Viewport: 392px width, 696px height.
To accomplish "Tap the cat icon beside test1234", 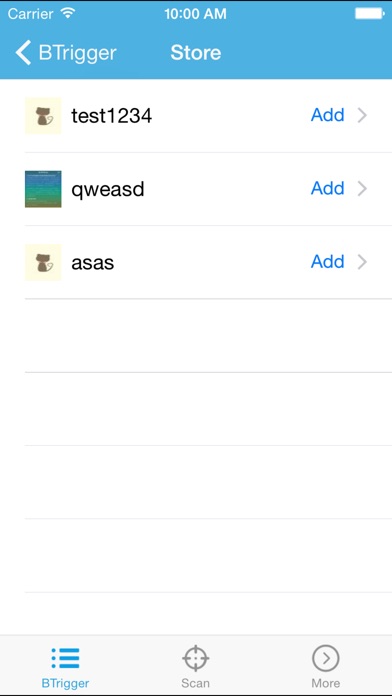I will (x=43, y=115).
